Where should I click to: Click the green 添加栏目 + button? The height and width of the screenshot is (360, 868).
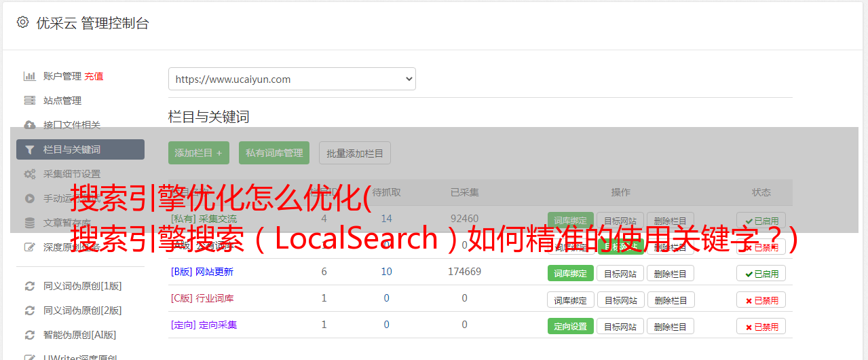point(199,153)
